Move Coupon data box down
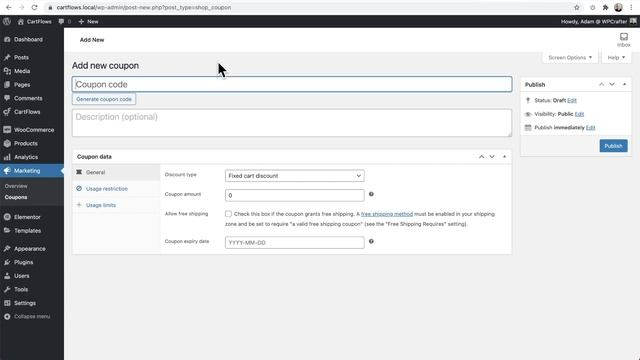Image resolution: width=640 pixels, height=360 pixels. coord(492,157)
